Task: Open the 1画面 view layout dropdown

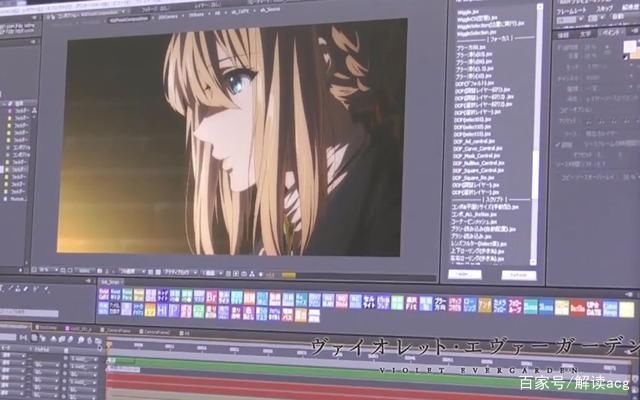Action: coord(212,273)
